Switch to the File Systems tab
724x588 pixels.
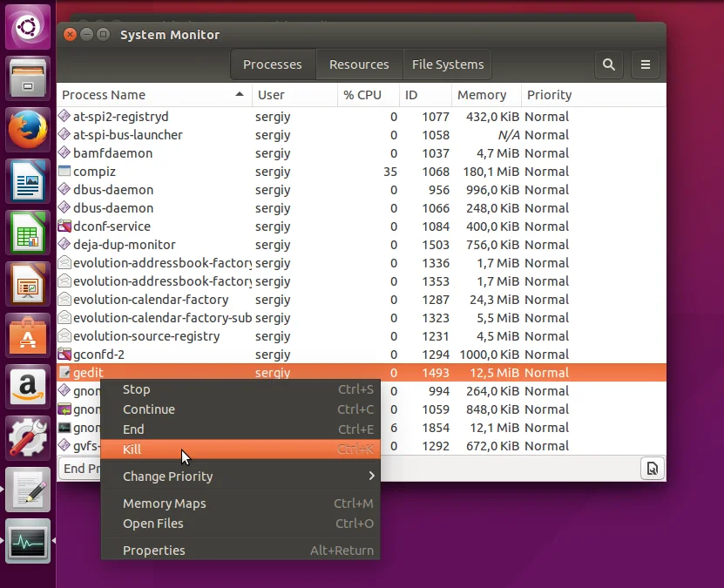pos(448,64)
